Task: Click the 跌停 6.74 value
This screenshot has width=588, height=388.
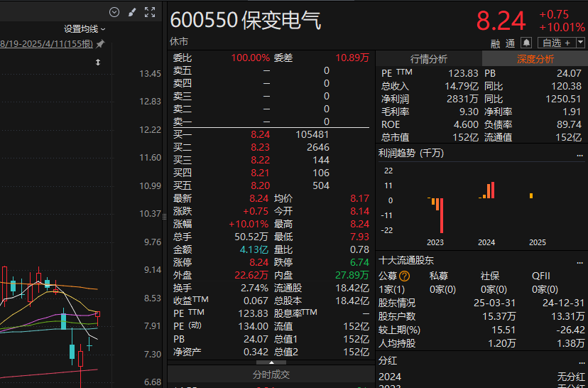Action: (359, 262)
